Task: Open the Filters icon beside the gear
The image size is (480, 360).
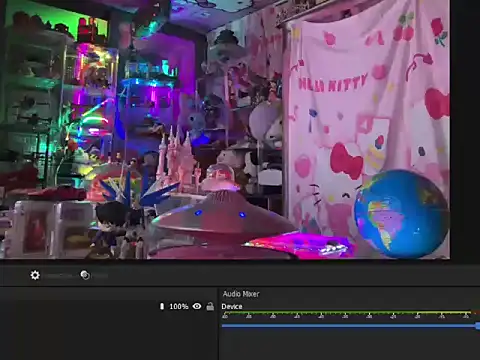Action: [85, 275]
